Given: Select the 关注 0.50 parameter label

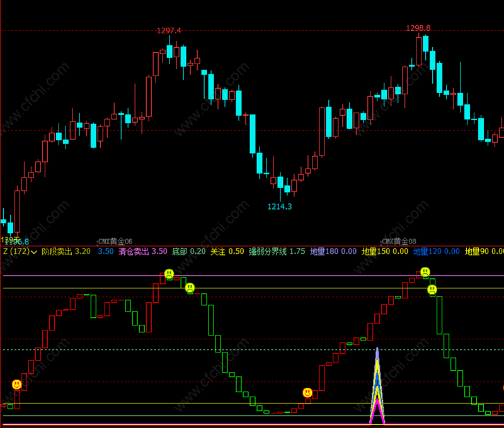Looking at the screenshot, I should click(x=227, y=251).
